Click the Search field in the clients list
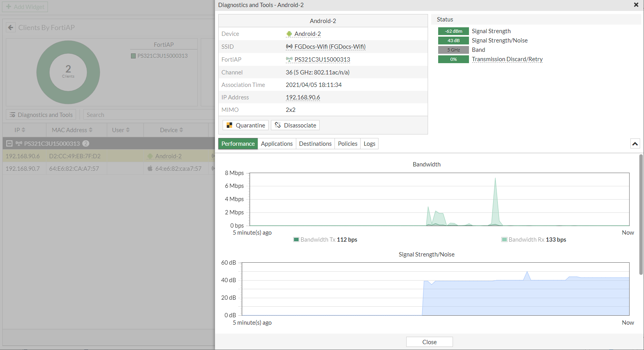The image size is (644, 350). pos(149,115)
